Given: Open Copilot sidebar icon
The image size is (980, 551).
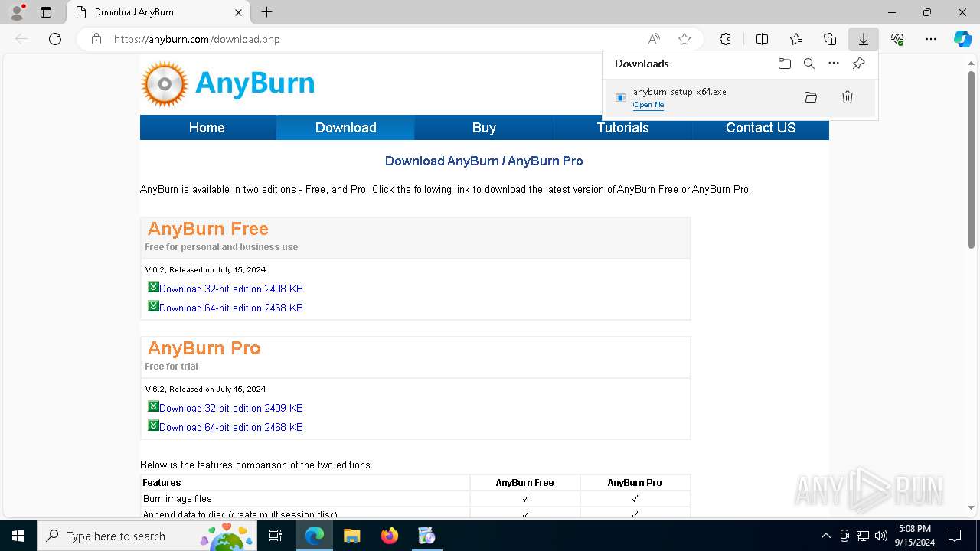Looking at the screenshot, I should [962, 39].
